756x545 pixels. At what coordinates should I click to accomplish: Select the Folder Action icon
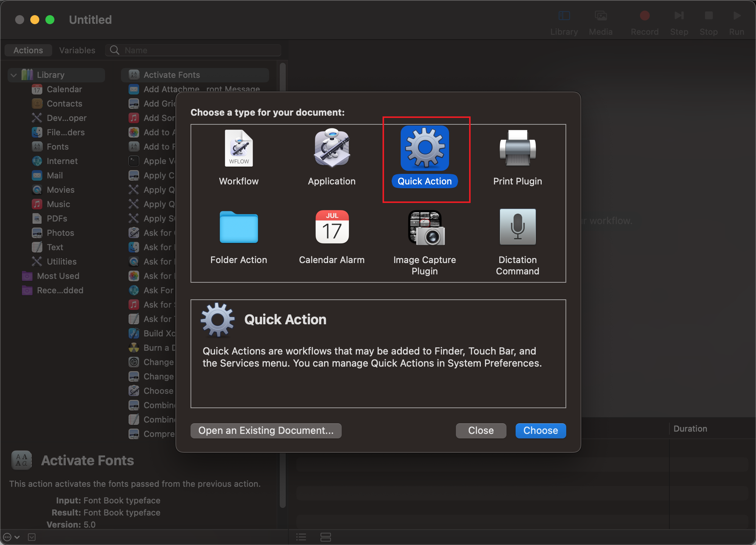(239, 227)
